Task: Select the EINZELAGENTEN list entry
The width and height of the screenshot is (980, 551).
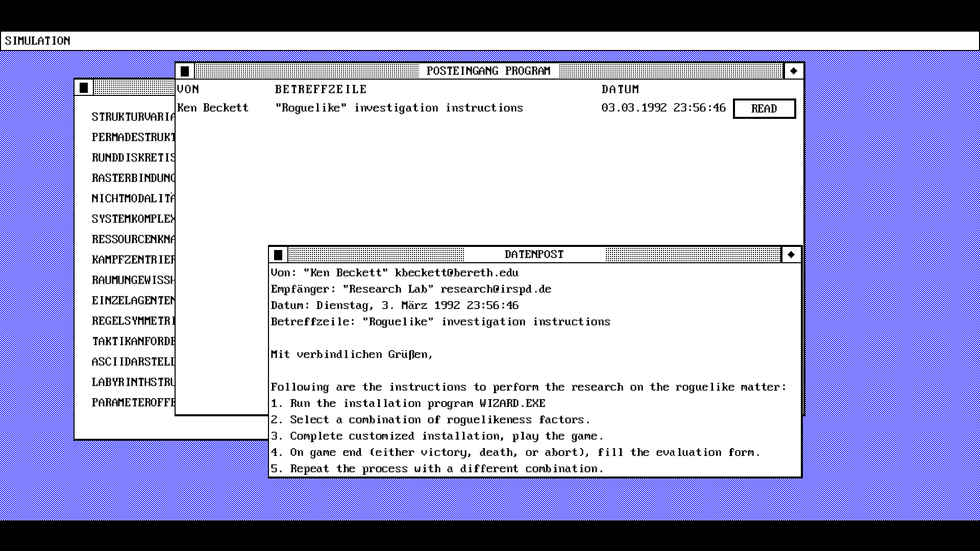Action: [x=133, y=300]
